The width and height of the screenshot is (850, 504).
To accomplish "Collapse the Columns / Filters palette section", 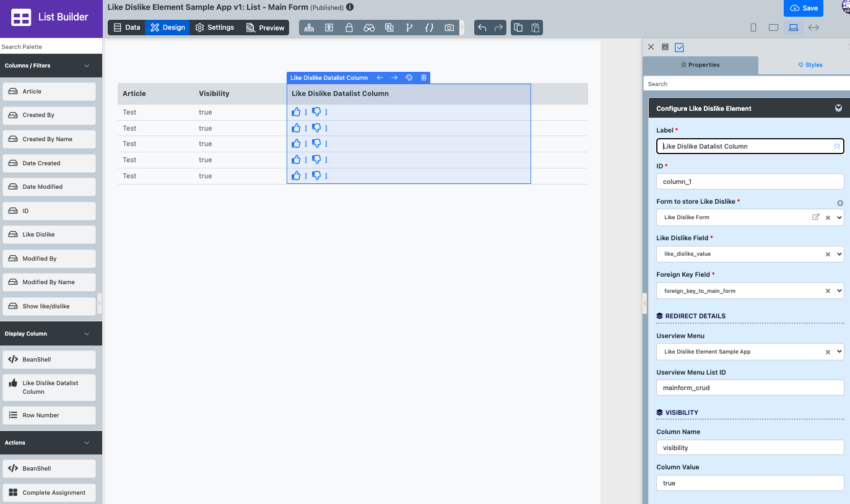I will point(87,66).
